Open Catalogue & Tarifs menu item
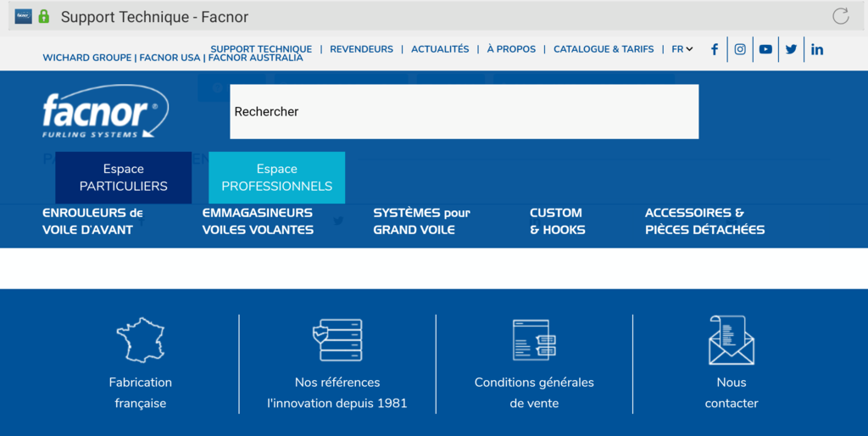868x436 pixels. coord(604,49)
